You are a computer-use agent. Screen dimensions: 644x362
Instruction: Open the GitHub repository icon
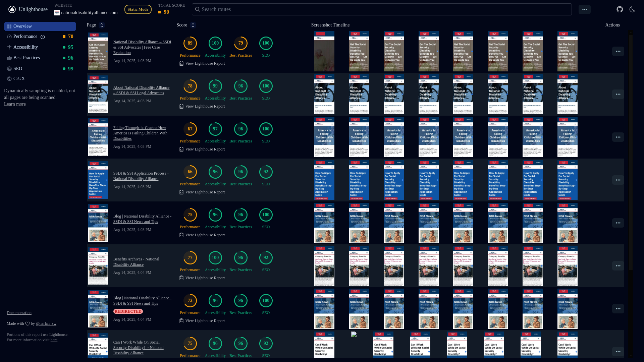(x=620, y=9)
